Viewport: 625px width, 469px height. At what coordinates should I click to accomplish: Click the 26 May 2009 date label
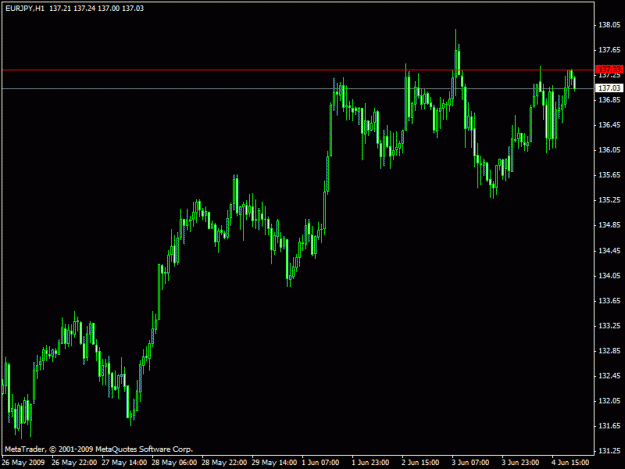pos(23,463)
